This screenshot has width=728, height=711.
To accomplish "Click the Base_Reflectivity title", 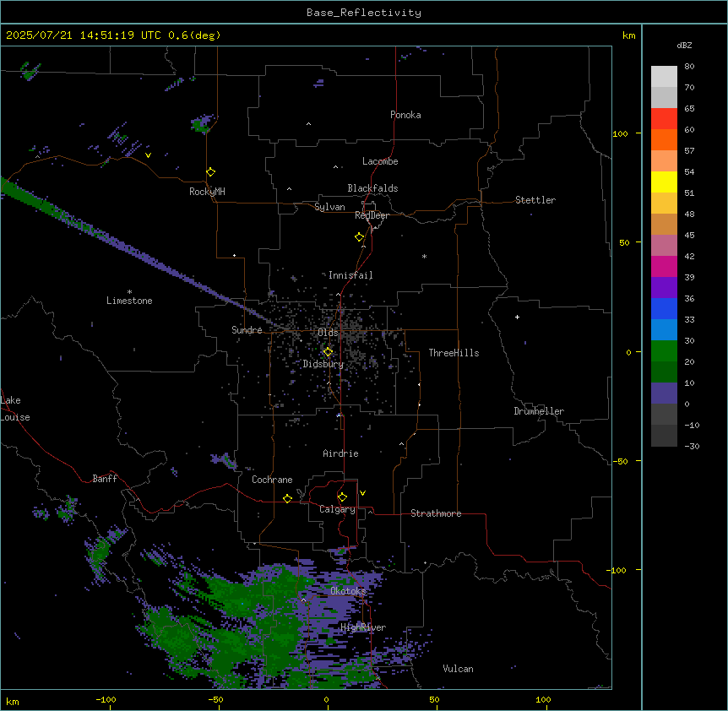I will (x=364, y=13).
